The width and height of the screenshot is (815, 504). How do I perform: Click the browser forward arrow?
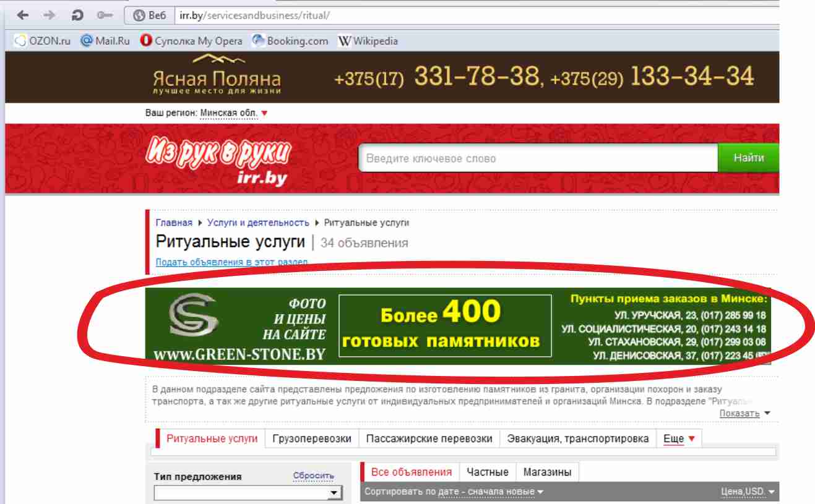click(50, 15)
